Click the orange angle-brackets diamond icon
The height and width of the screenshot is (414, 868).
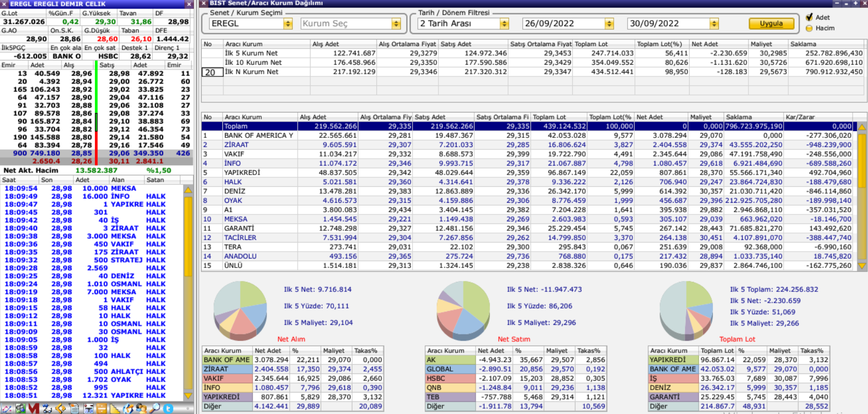[x=61, y=409]
